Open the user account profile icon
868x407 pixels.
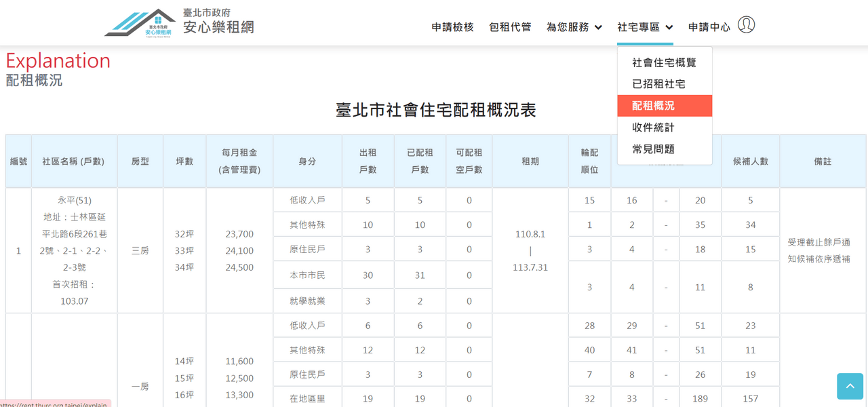pos(746,25)
